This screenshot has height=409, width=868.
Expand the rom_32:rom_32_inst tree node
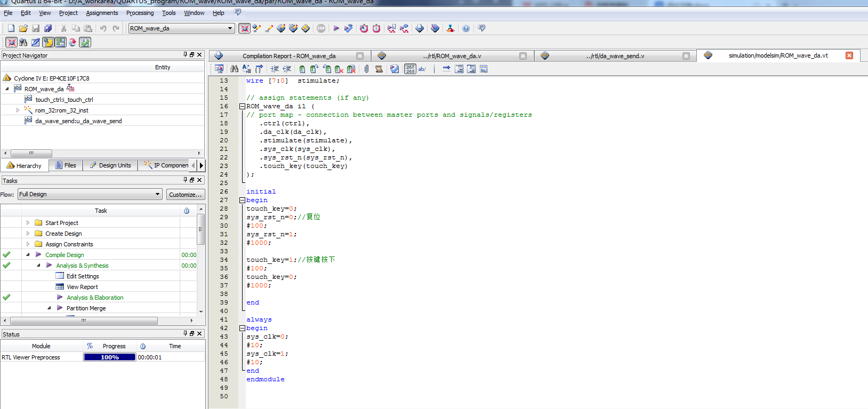click(18, 110)
